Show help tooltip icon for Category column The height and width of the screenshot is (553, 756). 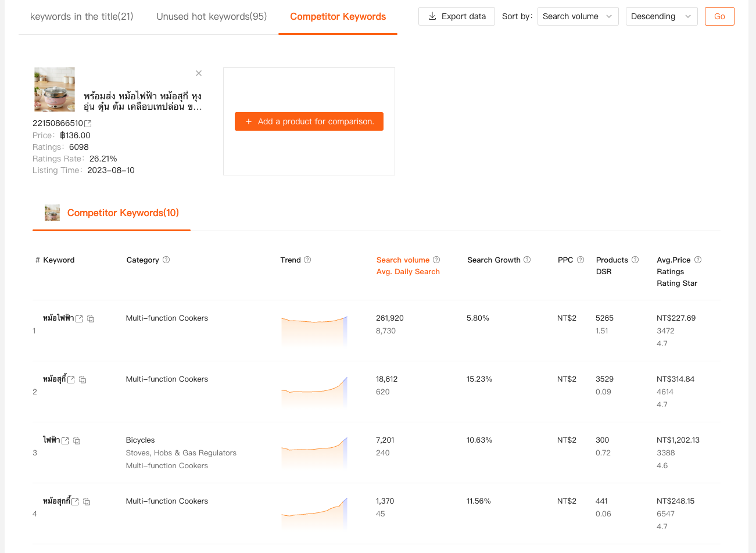(166, 260)
